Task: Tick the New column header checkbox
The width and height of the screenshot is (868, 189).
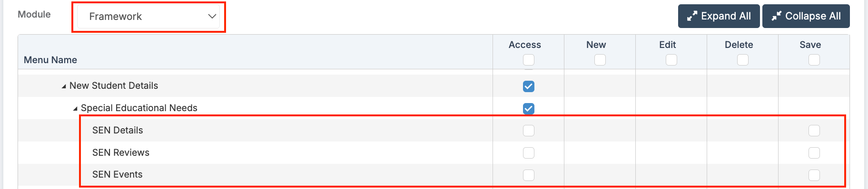Action: click(600, 60)
